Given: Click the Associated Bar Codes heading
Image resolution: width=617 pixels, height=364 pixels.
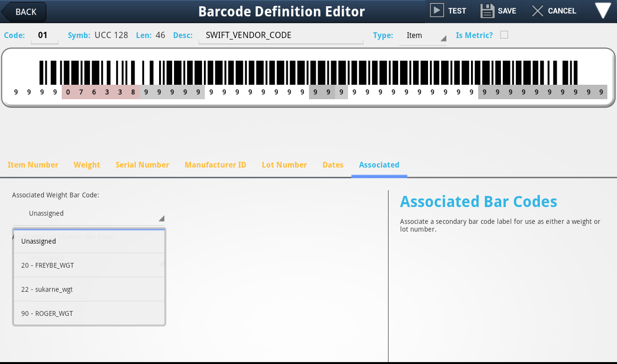Looking at the screenshot, I should coord(479,201).
